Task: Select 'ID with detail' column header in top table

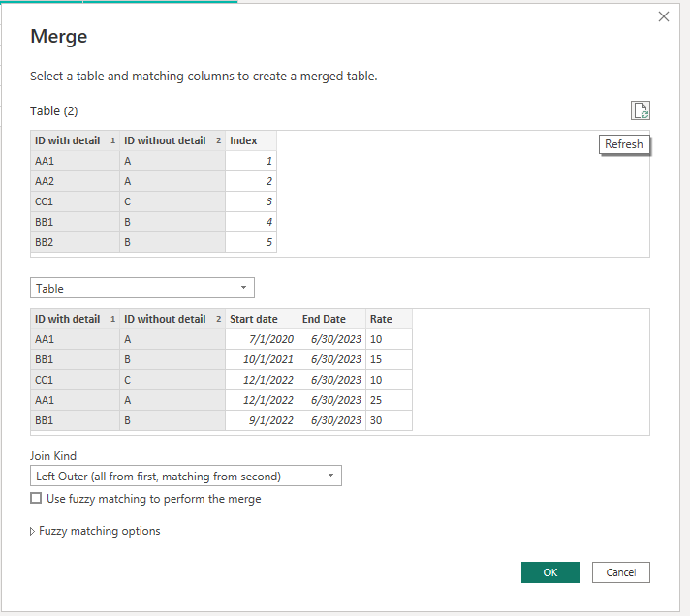Action: click(x=75, y=140)
